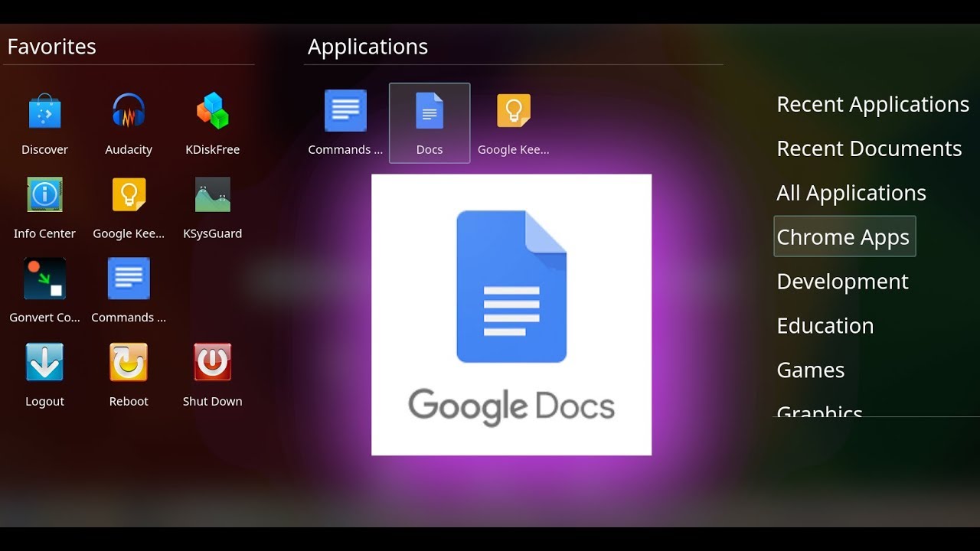980x551 pixels.
Task: Select the Recent Documents category
Action: pyautogui.click(x=869, y=148)
